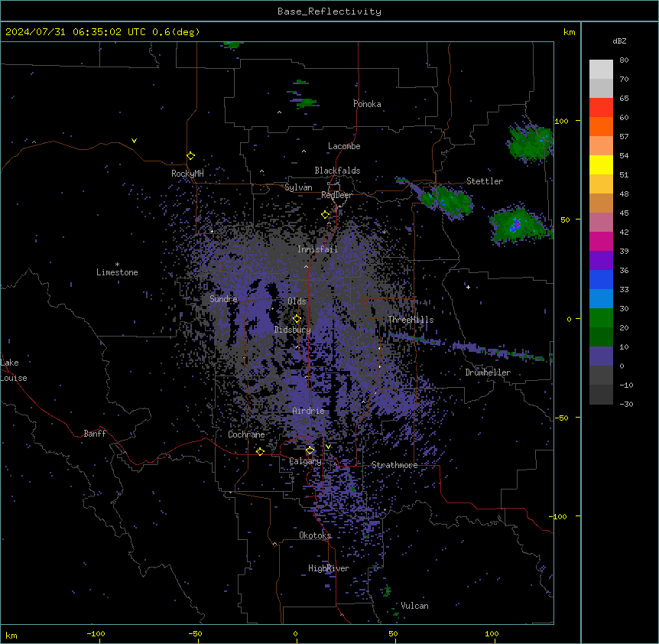This screenshot has width=659, height=644.
Task: Click the HighRiver label
Action: pyautogui.click(x=329, y=568)
